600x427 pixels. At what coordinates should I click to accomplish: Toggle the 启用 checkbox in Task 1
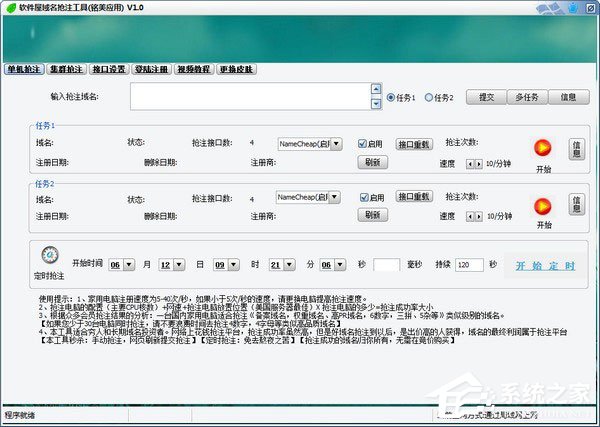363,143
